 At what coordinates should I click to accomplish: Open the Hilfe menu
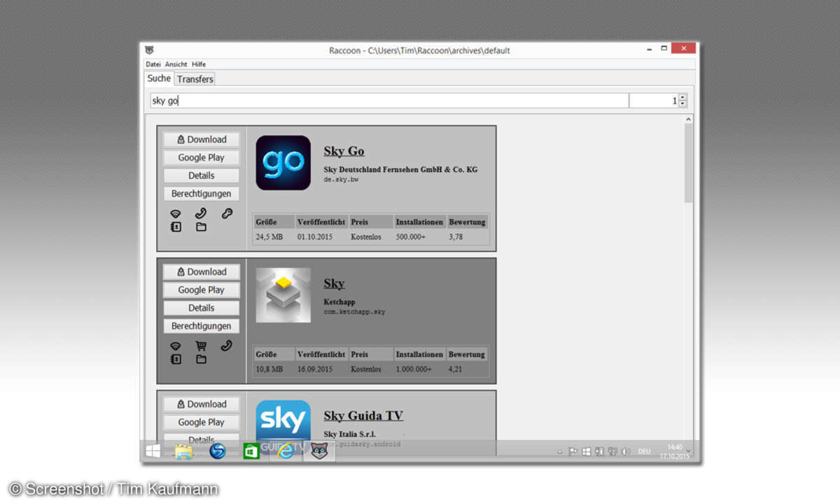(x=199, y=64)
